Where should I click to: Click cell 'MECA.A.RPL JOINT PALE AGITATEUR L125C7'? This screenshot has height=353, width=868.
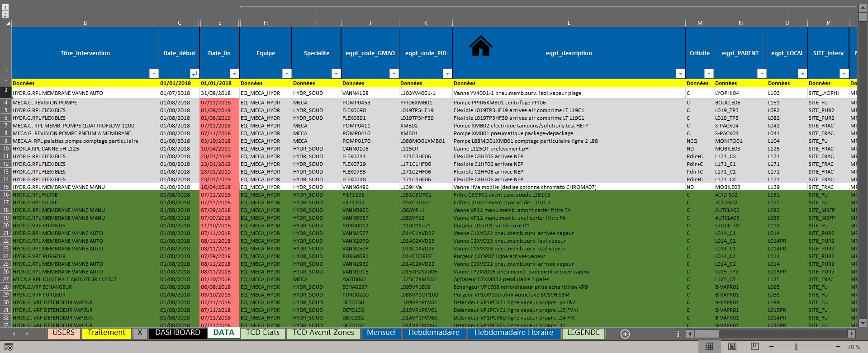(x=85, y=279)
